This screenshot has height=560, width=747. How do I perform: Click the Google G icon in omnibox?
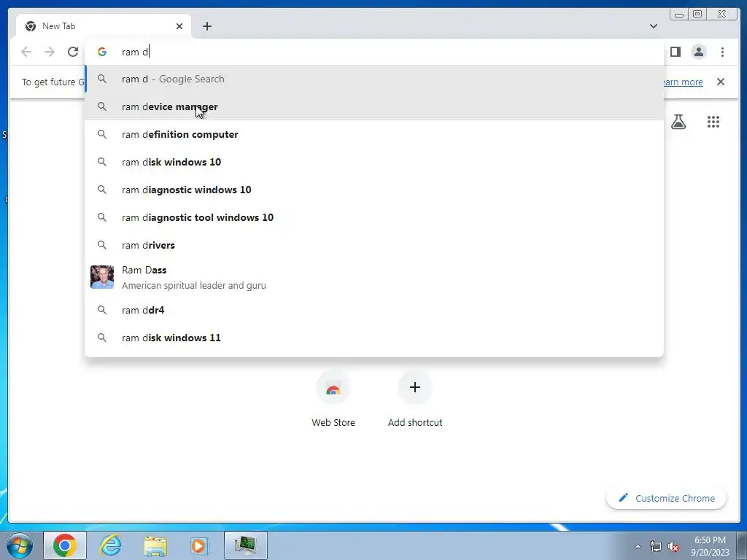tap(102, 52)
